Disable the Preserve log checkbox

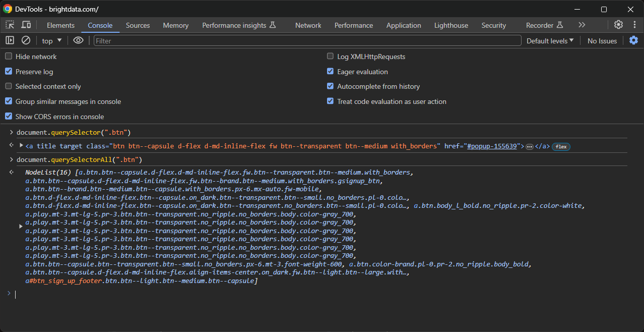[x=8, y=71]
